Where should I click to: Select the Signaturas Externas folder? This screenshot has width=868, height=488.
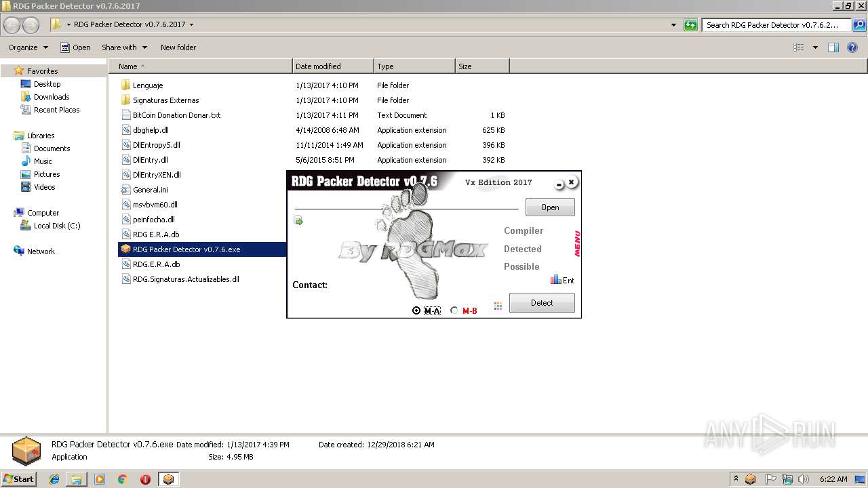click(x=165, y=100)
